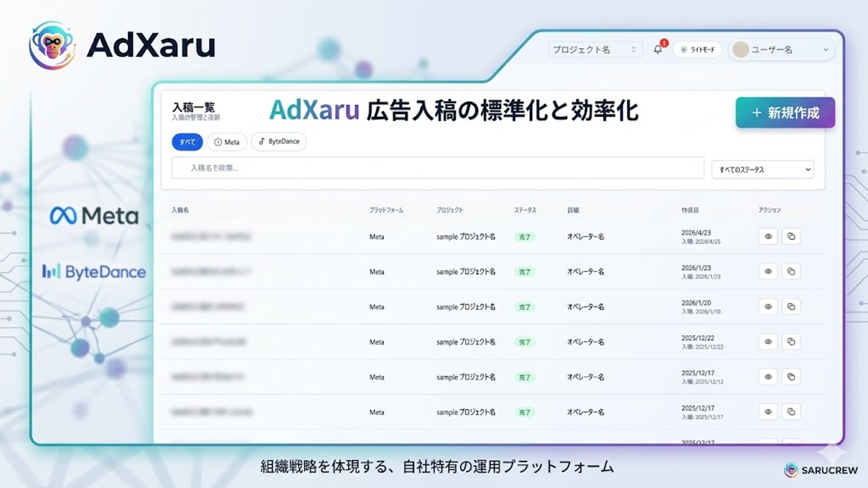Click sample プロジェクト名 in the 2026/1/20 row
The image size is (868, 488).
(466, 307)
